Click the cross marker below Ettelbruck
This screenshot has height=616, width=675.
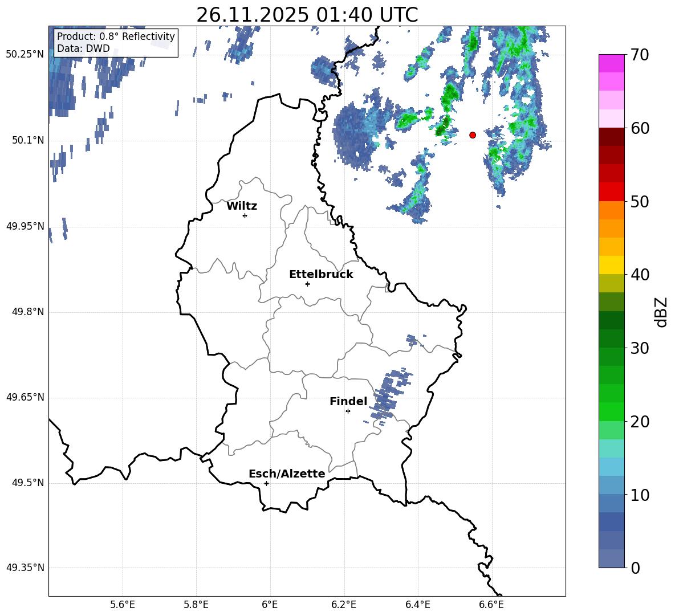click(307, 284)
